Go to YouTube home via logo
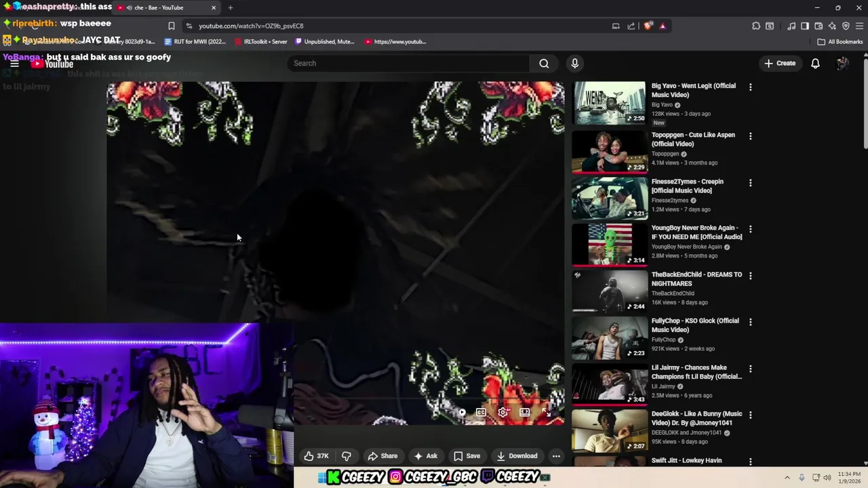868x488 pixels. (x=52, y=64)
